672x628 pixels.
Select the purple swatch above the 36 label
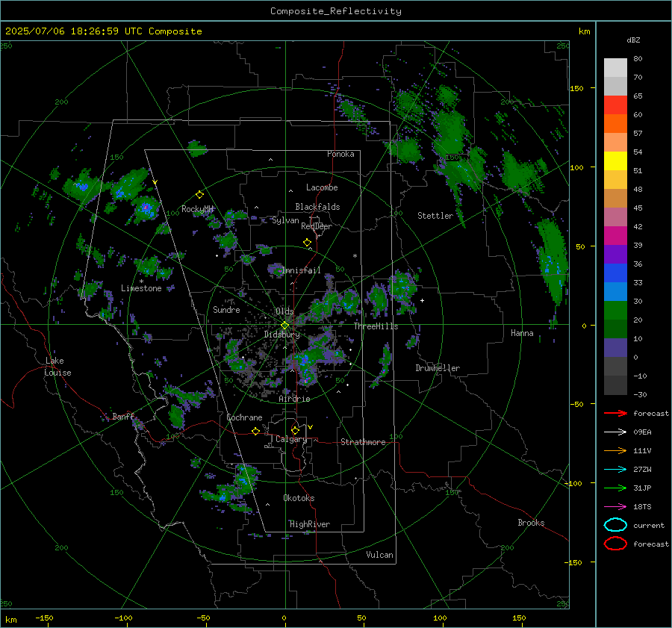(615, 254)
